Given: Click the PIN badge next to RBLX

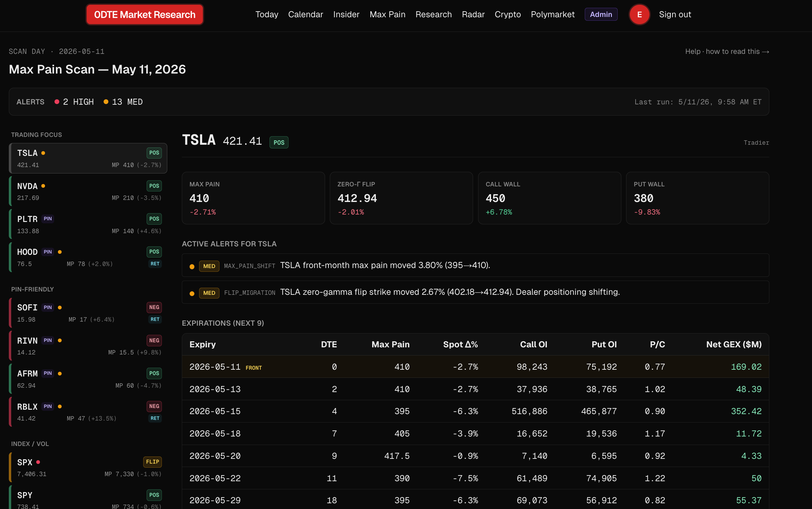Looking at the screenshot, I should click(x=48, y=406).
